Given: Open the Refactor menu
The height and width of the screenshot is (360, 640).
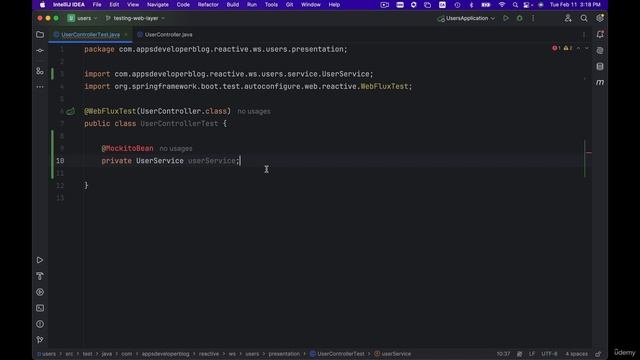Looking at the screenshot, I should pos(208,5).
